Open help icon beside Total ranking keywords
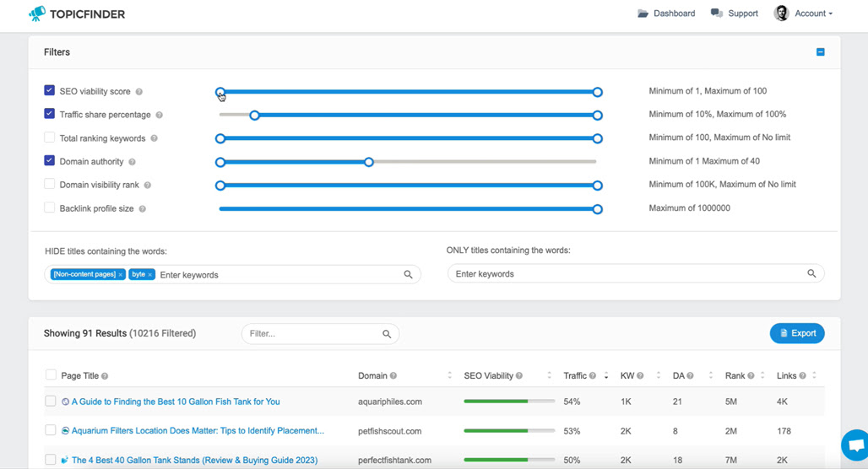The width and height of the screenshot is (868, 469). pos(154,138)
